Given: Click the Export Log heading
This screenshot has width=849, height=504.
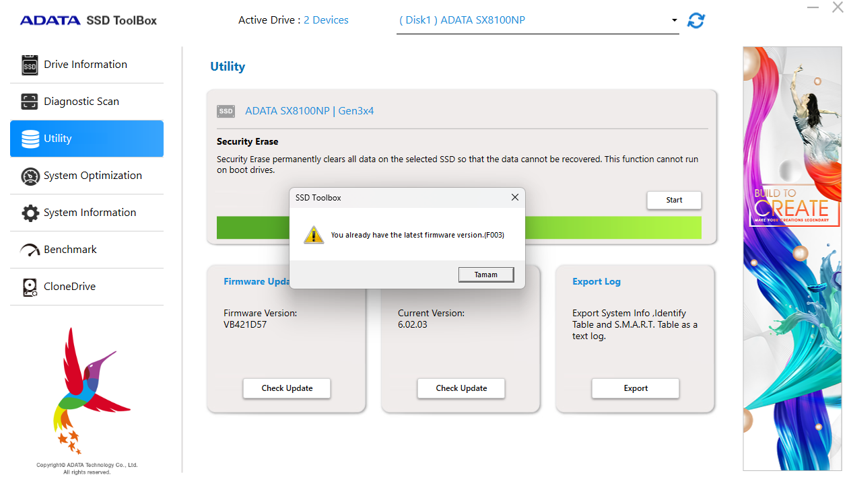Looking at the screenshot, I should tap(597, 281).
